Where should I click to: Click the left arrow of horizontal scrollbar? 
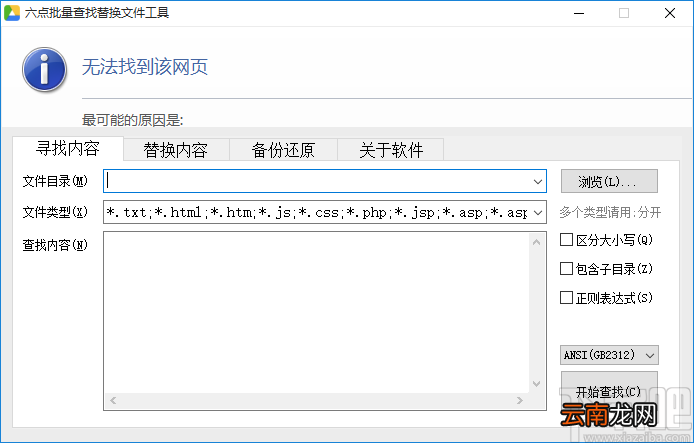pyautogui.click(x=113, y=401)
